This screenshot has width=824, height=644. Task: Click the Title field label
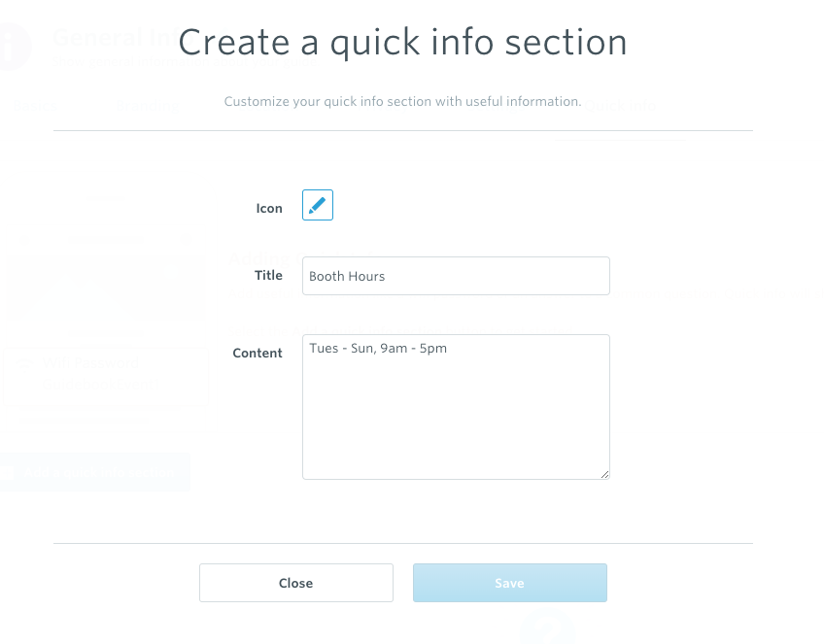coord(268,275)
